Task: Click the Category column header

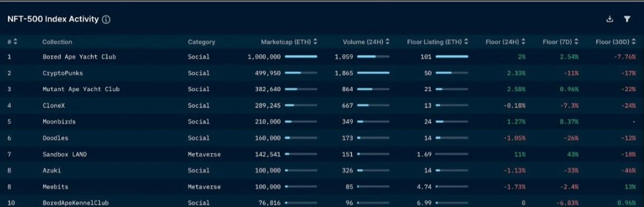Action: 201,42
